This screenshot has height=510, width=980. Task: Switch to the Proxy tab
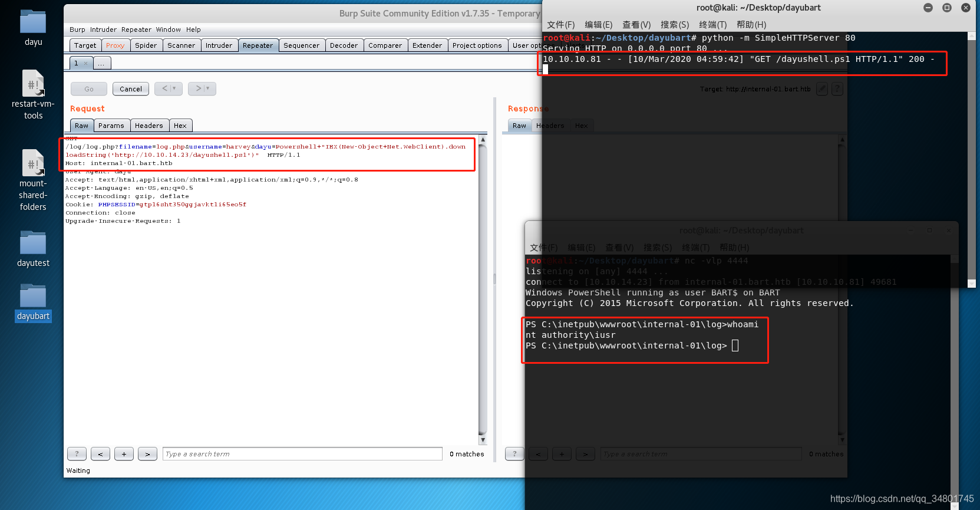coord(116,45)
